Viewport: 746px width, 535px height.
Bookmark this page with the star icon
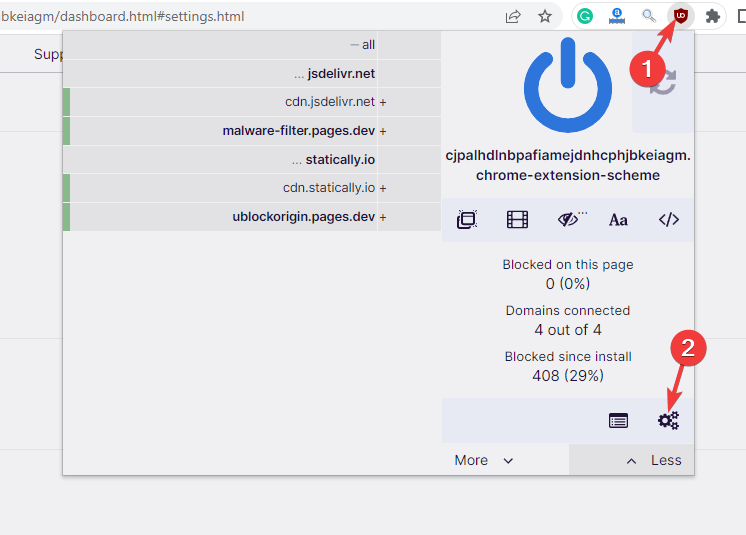coord(545,17)
